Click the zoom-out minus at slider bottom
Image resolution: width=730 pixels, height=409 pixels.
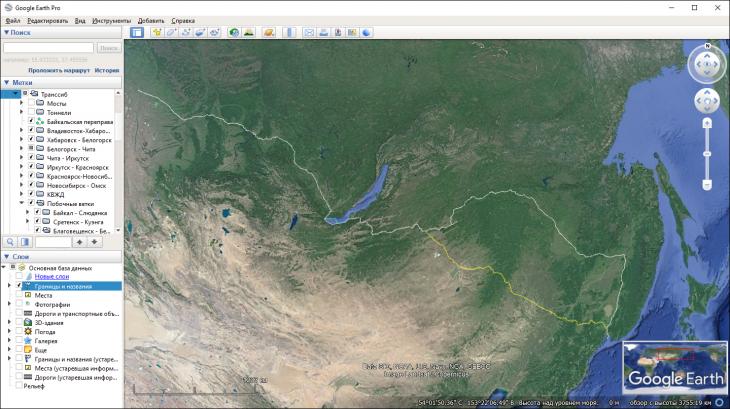[x=707, y=185]
